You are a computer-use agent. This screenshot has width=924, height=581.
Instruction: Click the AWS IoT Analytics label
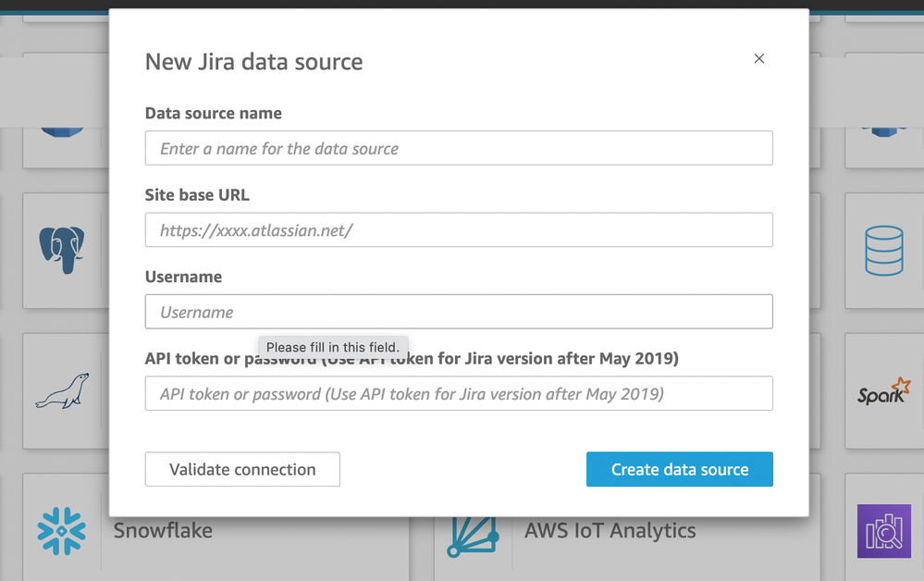610,531
